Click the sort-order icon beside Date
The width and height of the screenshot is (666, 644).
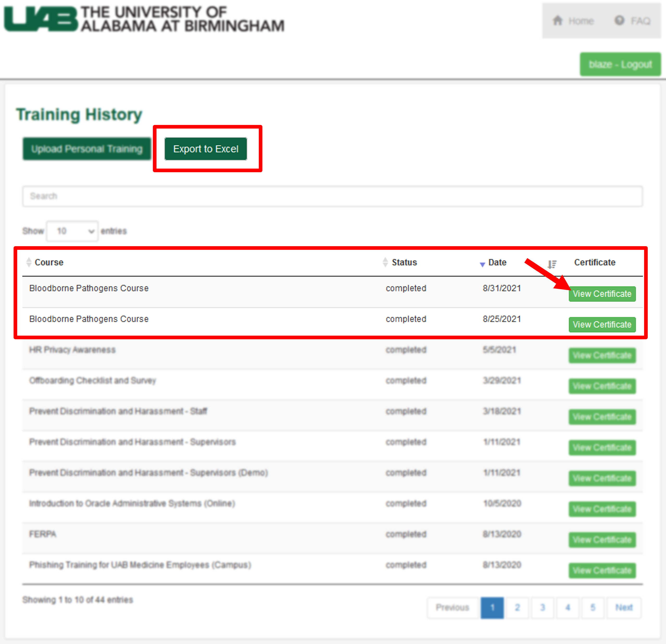point(552,264)
